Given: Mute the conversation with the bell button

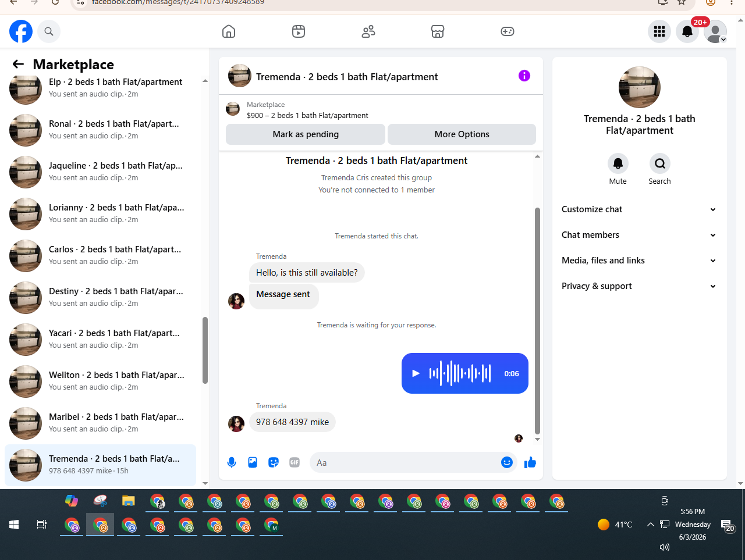Looking at the screenshot, I should pyautogui.click(x=618, y=163).
